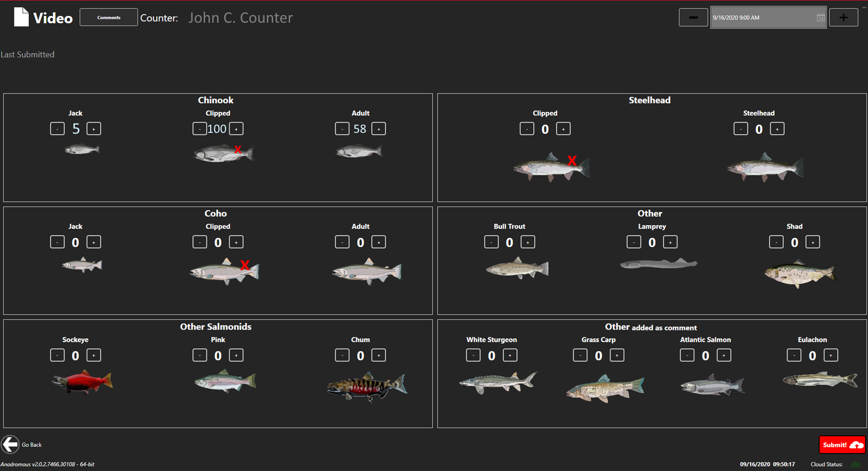Decrease the Chinook Clipped count

click(x=200, y=129)
